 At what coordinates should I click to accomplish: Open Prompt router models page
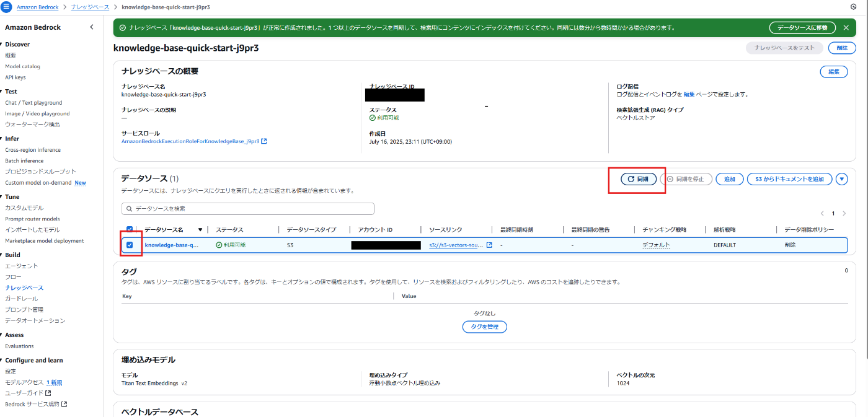tap(32, 219)
